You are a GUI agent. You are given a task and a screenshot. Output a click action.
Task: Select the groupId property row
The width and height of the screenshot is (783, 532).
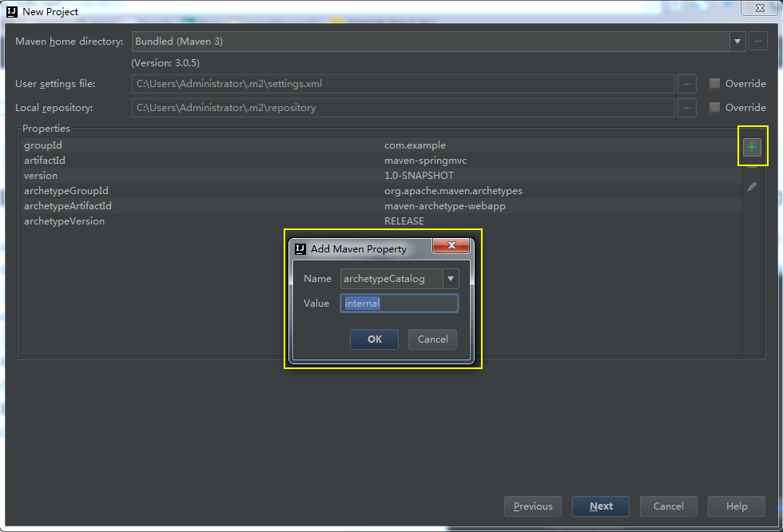tap(380, 145)
